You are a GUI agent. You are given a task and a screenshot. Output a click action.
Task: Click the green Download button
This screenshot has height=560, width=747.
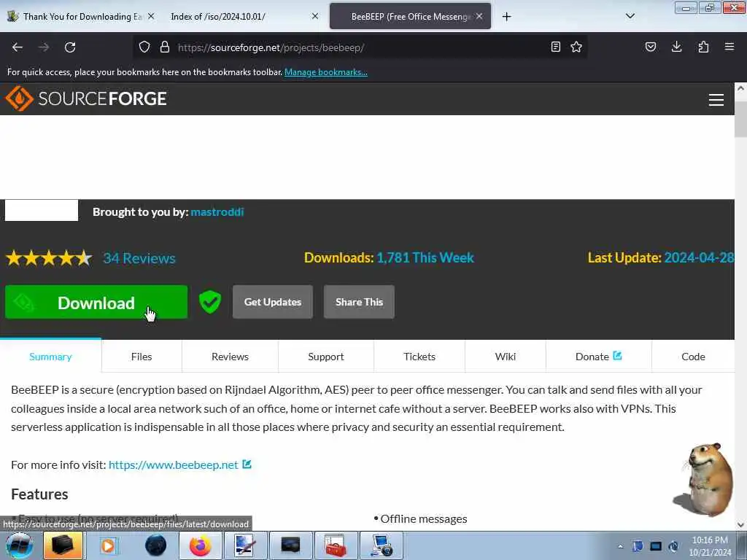point(96,302)
